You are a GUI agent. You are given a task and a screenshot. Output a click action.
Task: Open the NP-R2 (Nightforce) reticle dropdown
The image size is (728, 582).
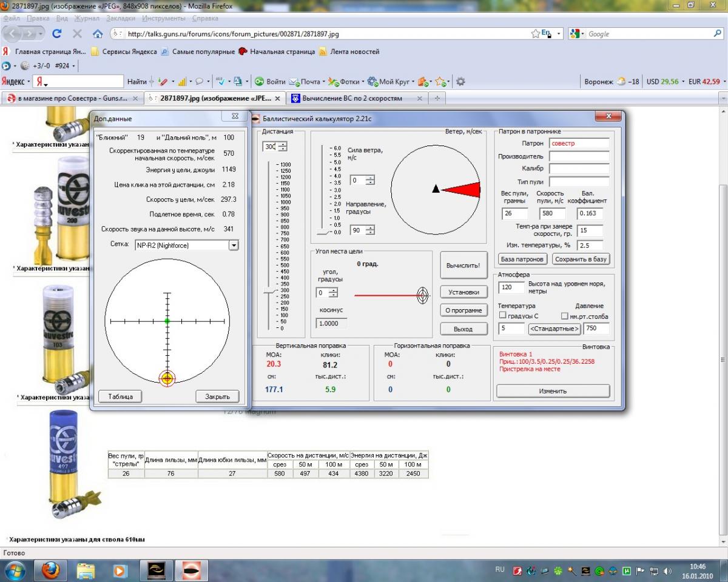234,246
